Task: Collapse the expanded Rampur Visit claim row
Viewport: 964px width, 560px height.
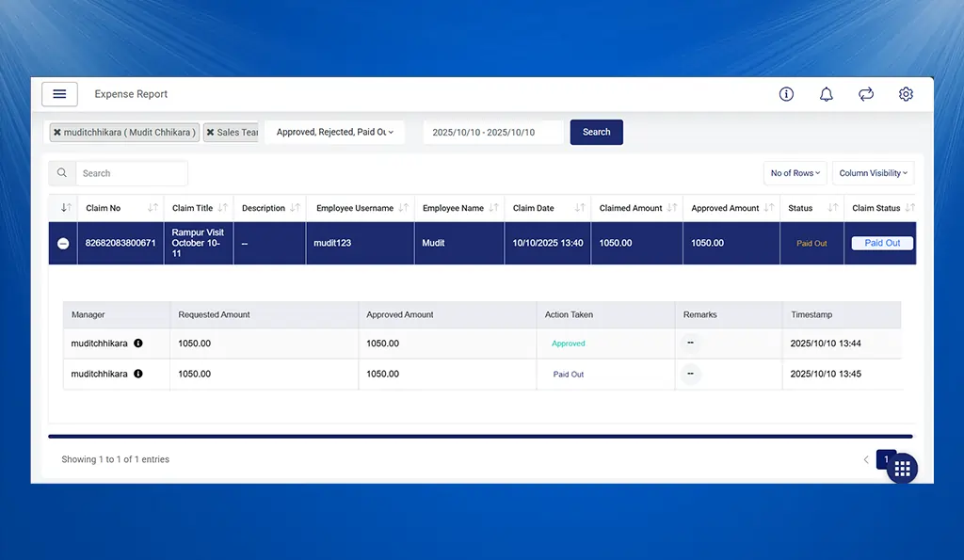Action: tap(62, 243)
